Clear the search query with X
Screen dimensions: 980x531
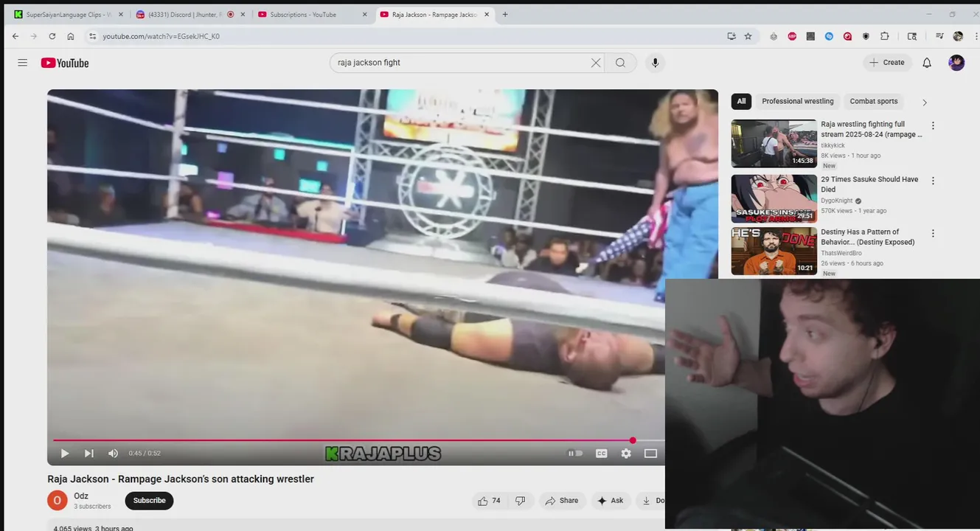(x=596, y=63)
